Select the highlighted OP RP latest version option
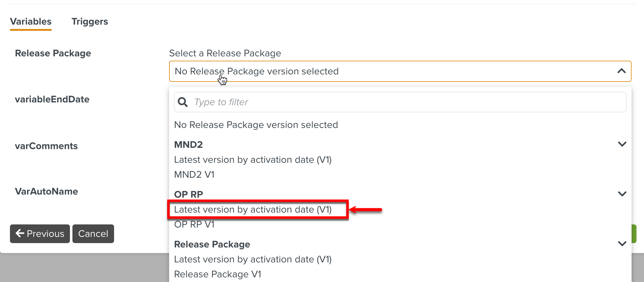 (x=253, y=209)
